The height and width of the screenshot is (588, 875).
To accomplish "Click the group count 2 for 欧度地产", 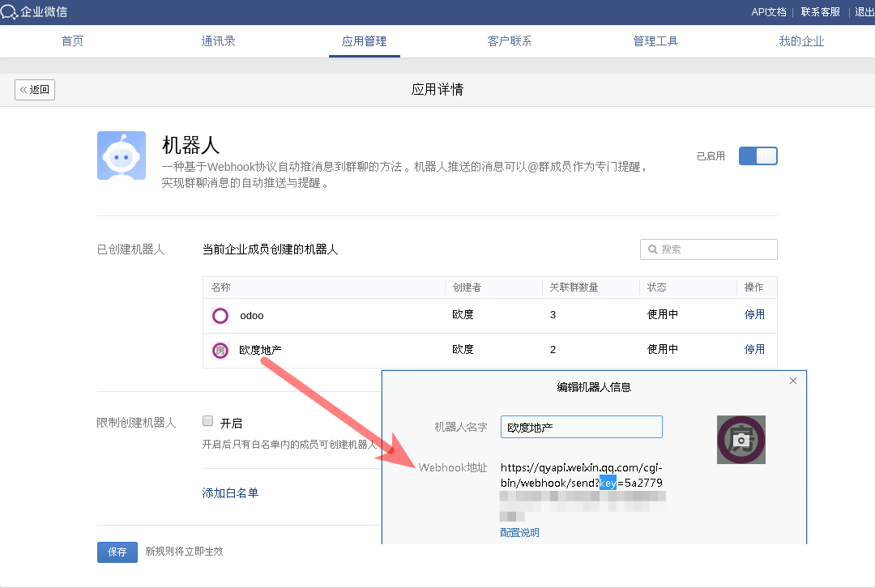I will coord(553,350).
